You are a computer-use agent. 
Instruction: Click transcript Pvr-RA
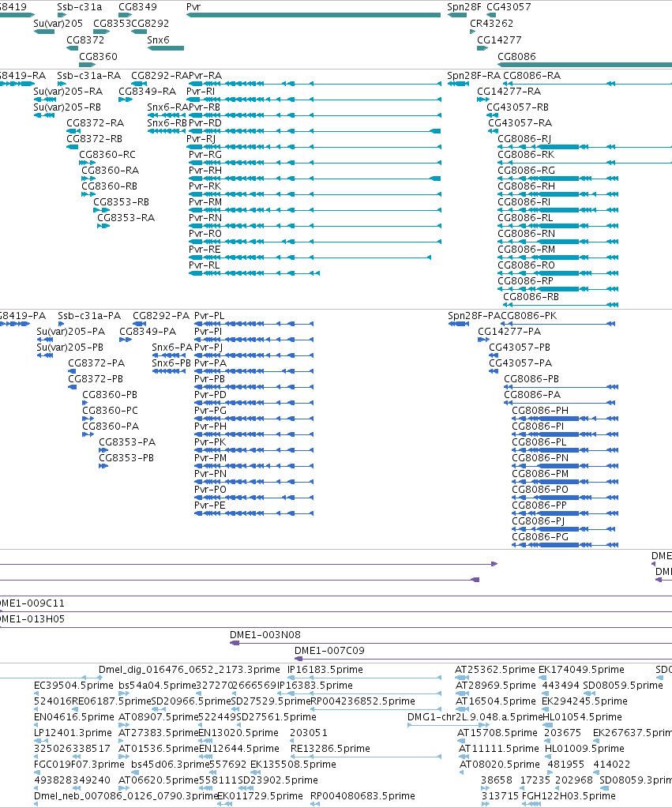tap(315, 84)
